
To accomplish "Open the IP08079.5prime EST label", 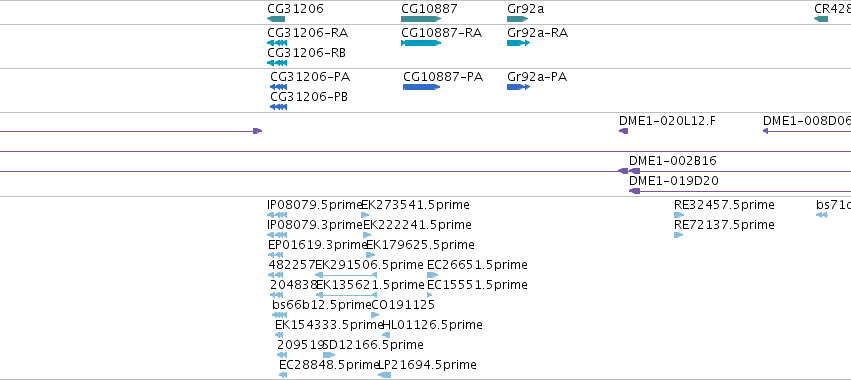I will click(x=315, y=205).
